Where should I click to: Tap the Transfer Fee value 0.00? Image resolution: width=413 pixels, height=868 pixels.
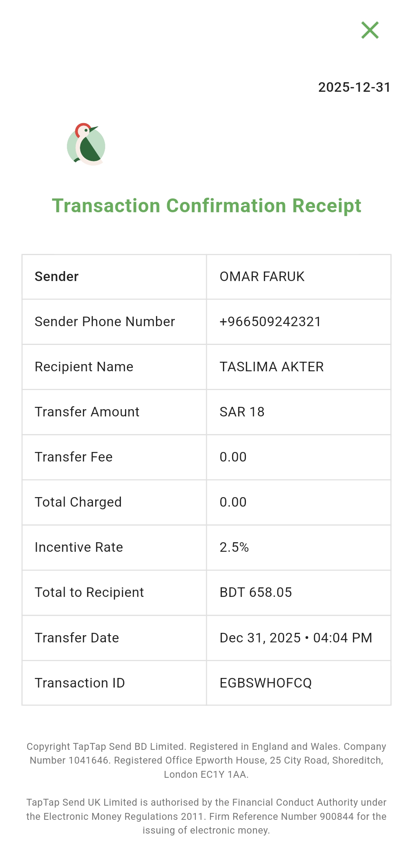pyautogui.click(x=233, y=457)
